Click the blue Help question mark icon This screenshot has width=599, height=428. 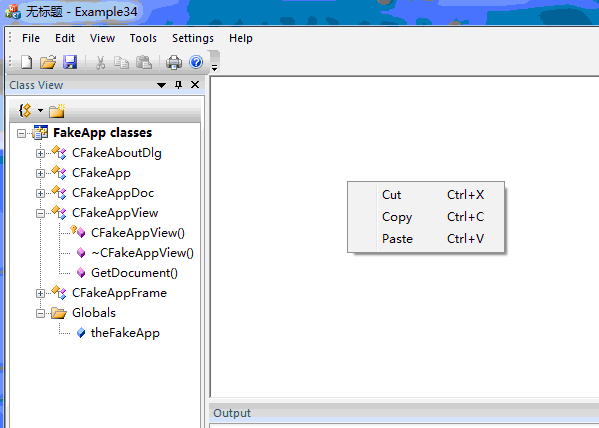pyautogui.click(x=196, y=62)
